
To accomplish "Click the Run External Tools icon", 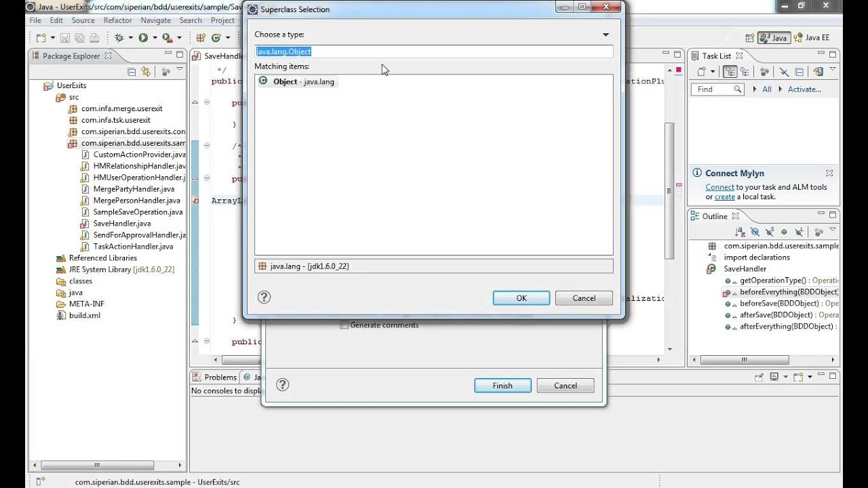I will point(167,38).
